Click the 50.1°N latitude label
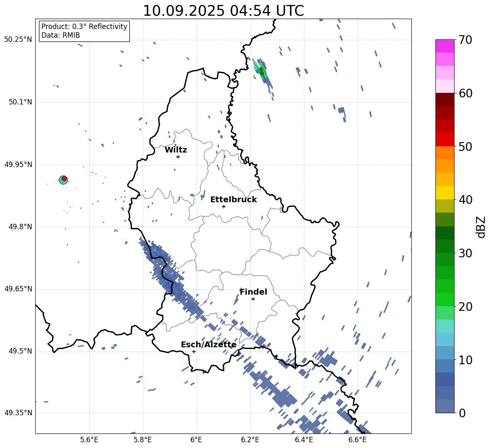491x448 pixels. [x=20, y=102]
